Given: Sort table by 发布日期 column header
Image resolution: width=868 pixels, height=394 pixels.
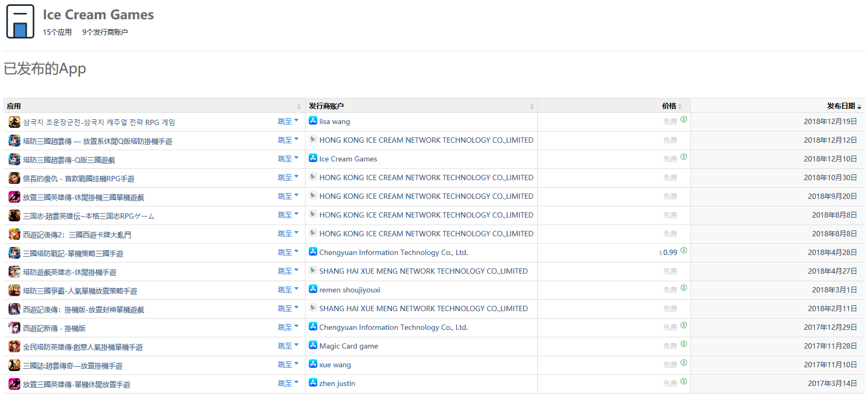Looking at the screenshot, I should 777,106.
